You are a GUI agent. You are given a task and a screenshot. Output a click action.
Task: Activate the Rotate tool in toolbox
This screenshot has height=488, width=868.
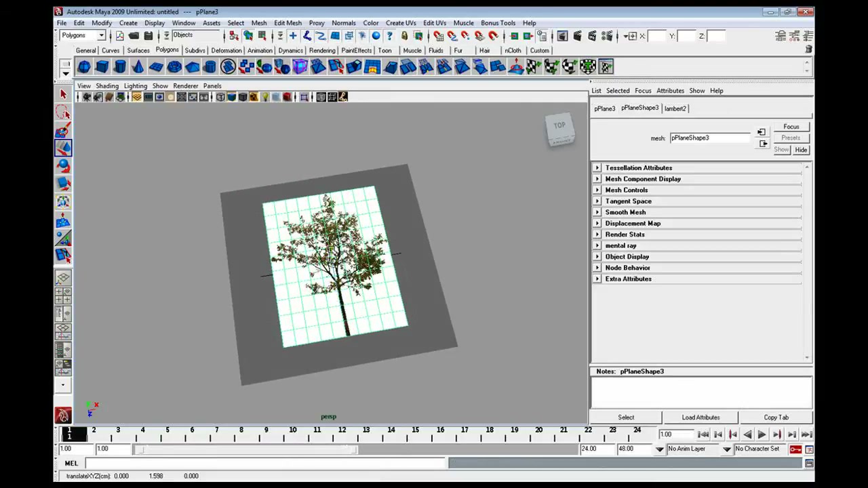(x=63, y=165)
